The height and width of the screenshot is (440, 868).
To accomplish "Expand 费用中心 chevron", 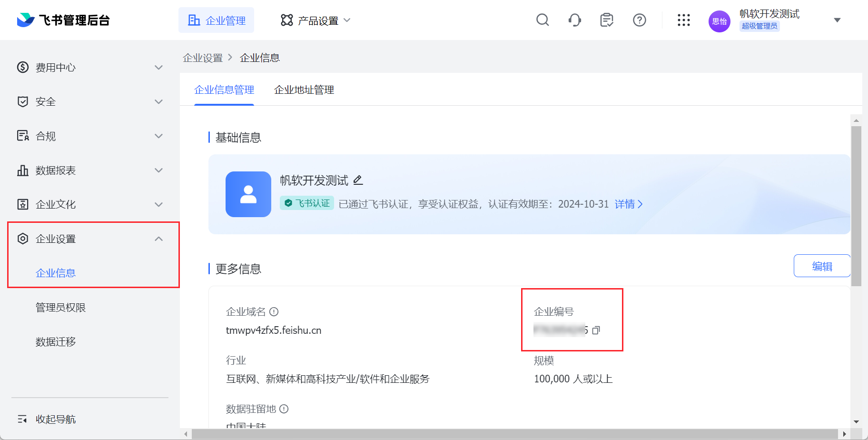I will click(x=159, y=68).
